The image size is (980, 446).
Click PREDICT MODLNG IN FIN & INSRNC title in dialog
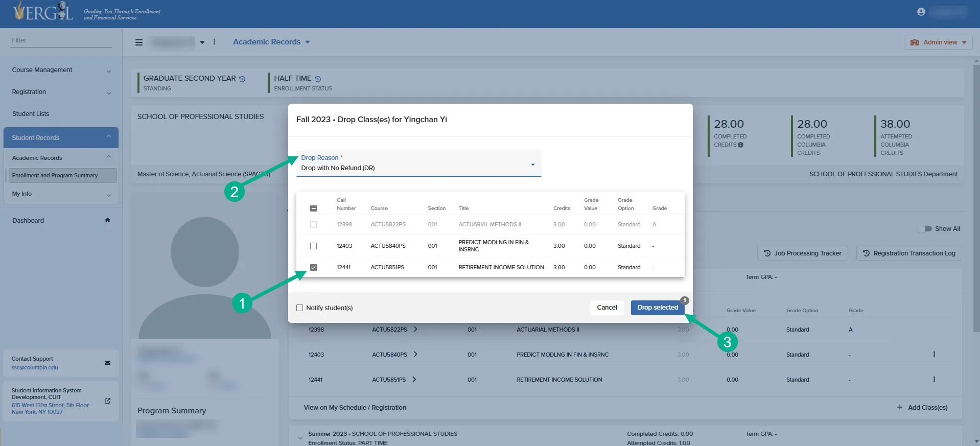494,246
